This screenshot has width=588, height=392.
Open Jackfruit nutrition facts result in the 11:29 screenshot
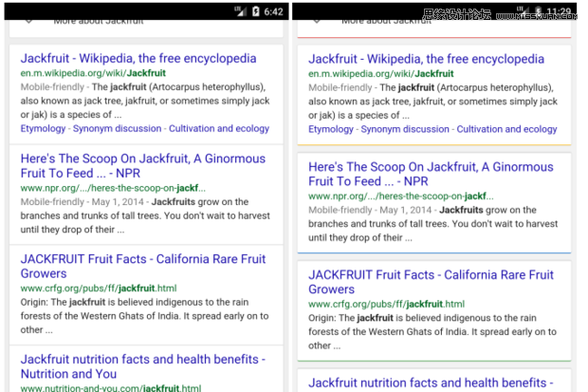click(x=431, y=383)
